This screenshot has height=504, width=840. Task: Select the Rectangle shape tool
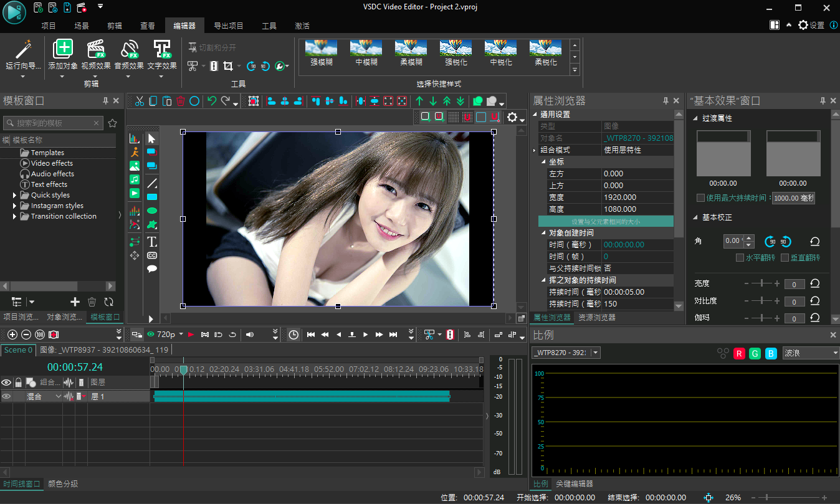(151, 197)
